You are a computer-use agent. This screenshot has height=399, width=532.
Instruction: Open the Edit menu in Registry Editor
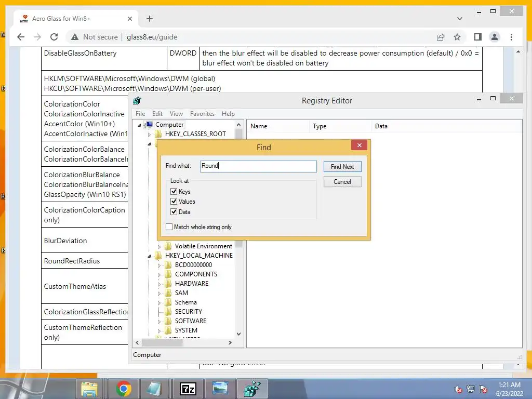pos(157,114)
